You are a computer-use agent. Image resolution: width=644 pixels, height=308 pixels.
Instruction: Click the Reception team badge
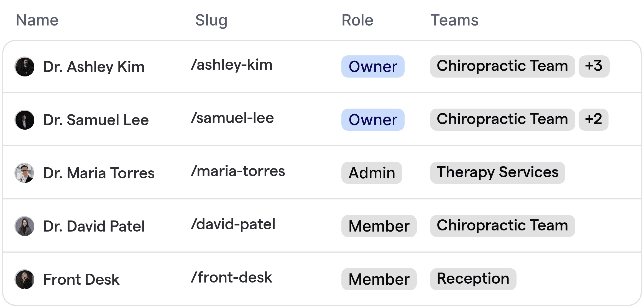(x=473, y=279)
